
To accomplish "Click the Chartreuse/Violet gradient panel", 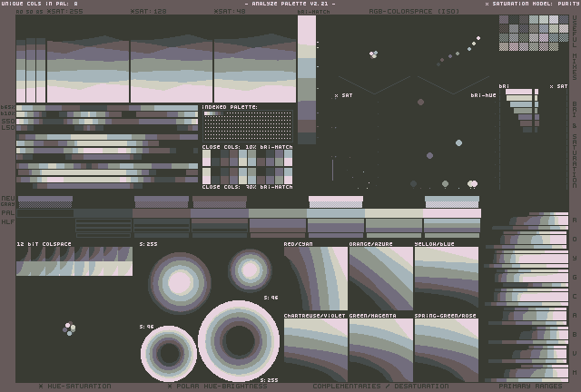I will coord(316,350).
